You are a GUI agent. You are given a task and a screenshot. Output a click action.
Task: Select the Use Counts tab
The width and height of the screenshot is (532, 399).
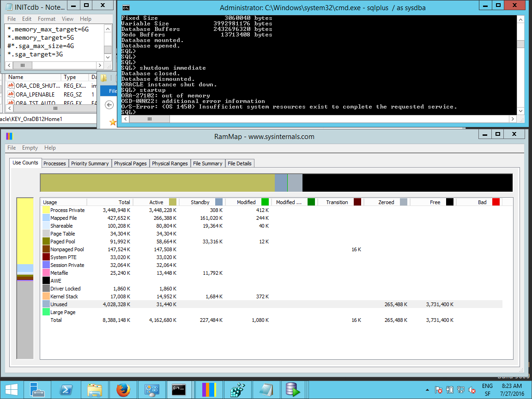click(x=25, y=163)
